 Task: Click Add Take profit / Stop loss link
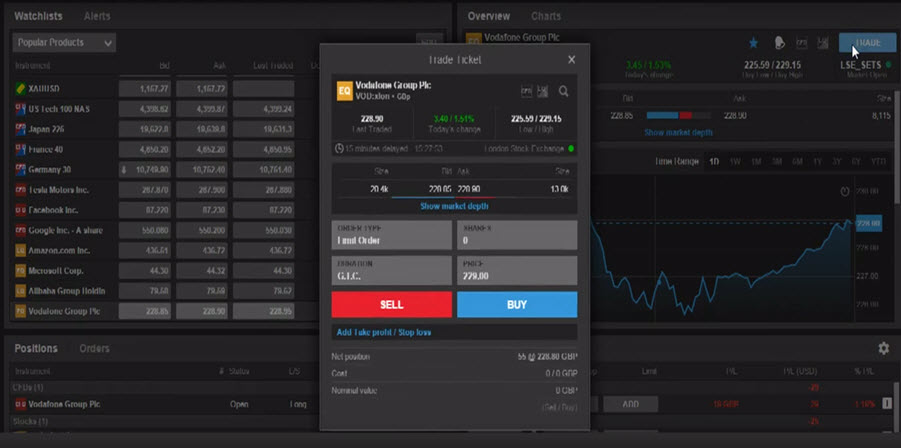click(384, 333)
